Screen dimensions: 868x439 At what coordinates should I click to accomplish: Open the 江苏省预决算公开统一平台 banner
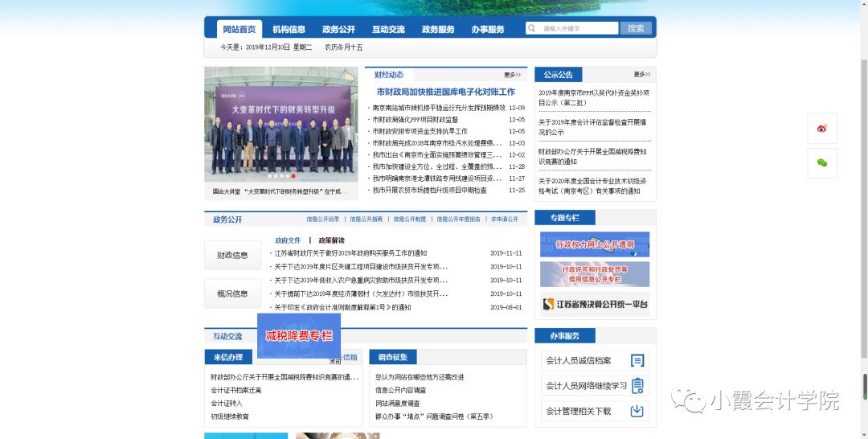(x=595, y=304)
